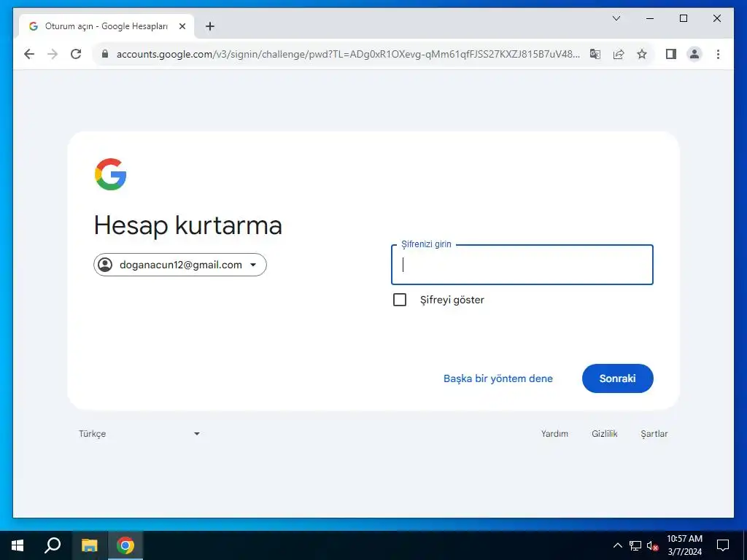The image size is (747, 560).
Task: Open a new browser tab
Action: [210, 27]
